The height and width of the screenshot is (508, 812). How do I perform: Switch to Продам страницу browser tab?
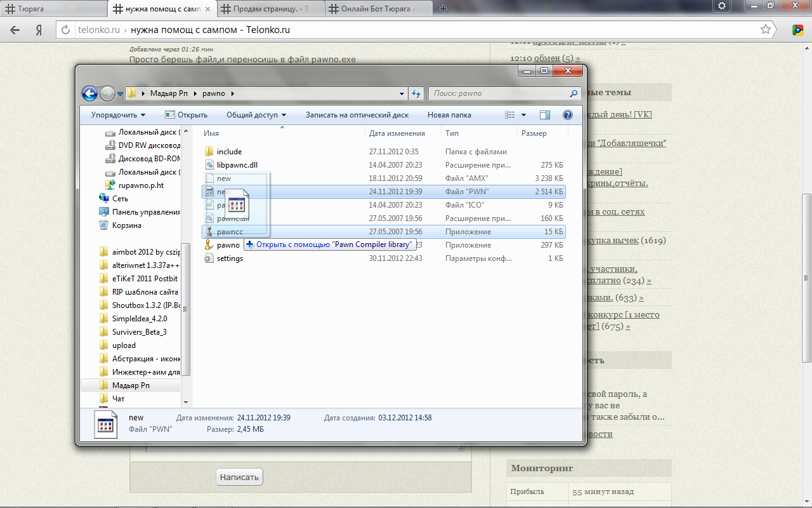click(272, 9)
